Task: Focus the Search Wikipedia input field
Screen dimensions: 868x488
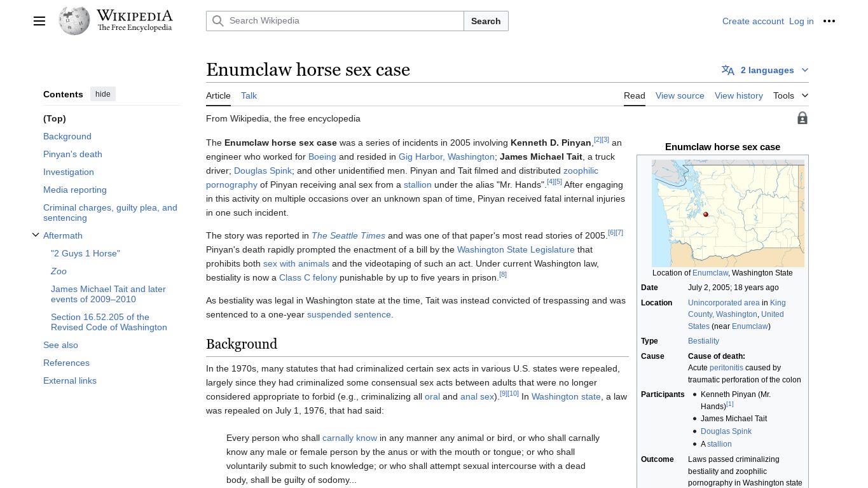Action: (335, 21)
